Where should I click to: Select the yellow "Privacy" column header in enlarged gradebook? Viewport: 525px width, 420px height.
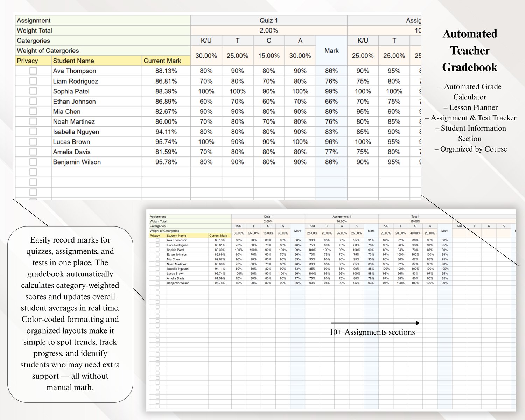pyautogui.click(x=27, y=61)
